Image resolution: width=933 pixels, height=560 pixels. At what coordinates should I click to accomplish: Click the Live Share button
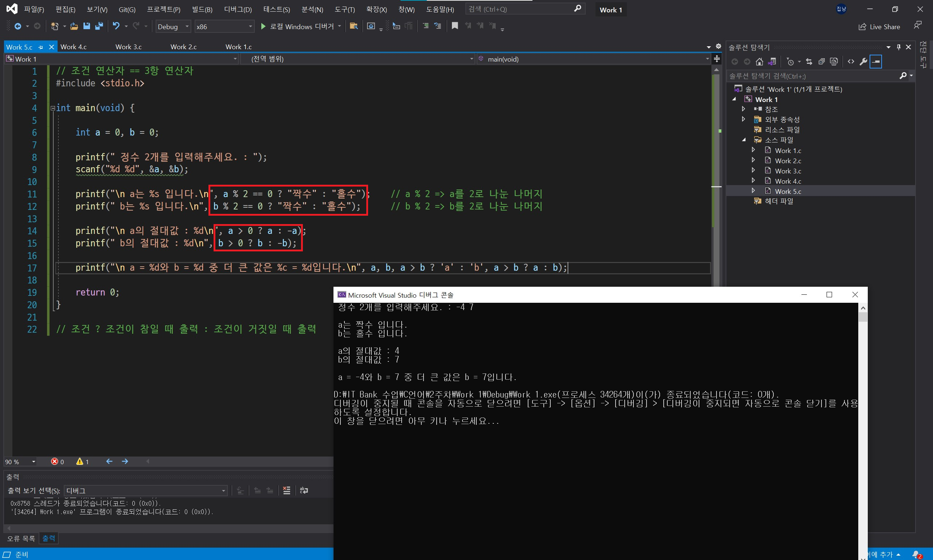coord(879,27)
